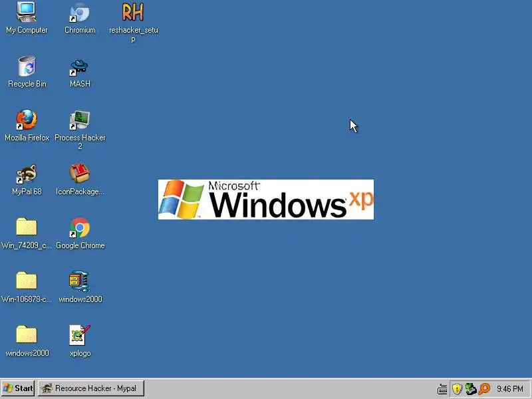This screenshot has height=399, width=532.
Task: Select the Google Chrome shortcut icon
Action: (x=80, y=227)
